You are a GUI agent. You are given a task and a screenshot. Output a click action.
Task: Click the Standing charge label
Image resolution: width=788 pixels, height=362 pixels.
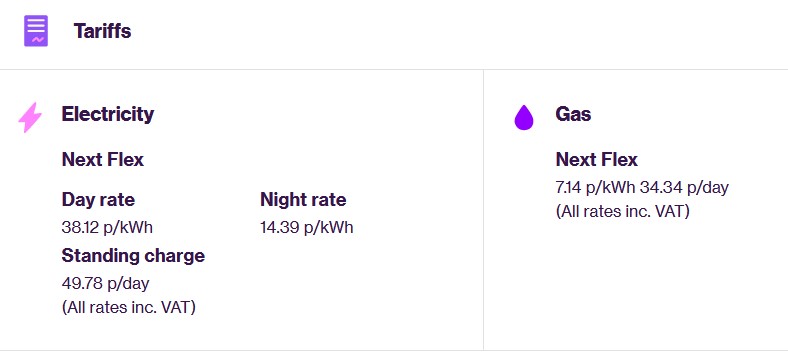point(133,256)
